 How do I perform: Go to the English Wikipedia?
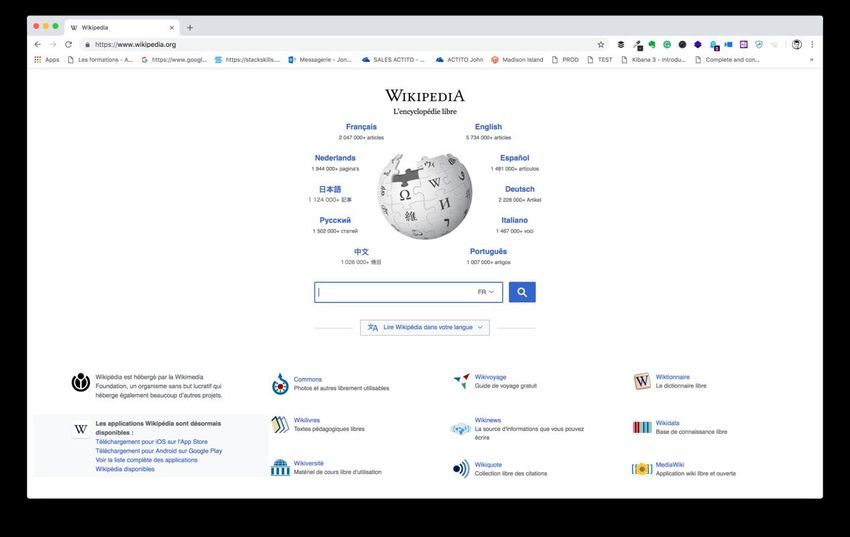pos(488,127)
